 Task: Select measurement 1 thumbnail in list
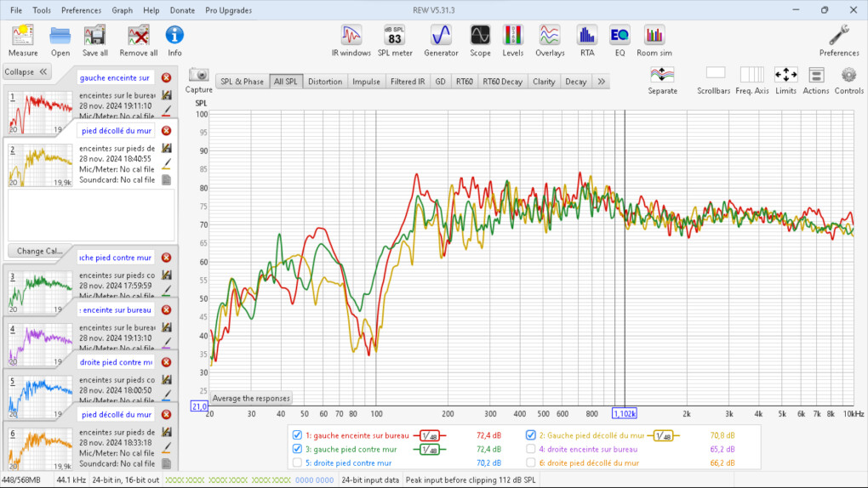40,113
